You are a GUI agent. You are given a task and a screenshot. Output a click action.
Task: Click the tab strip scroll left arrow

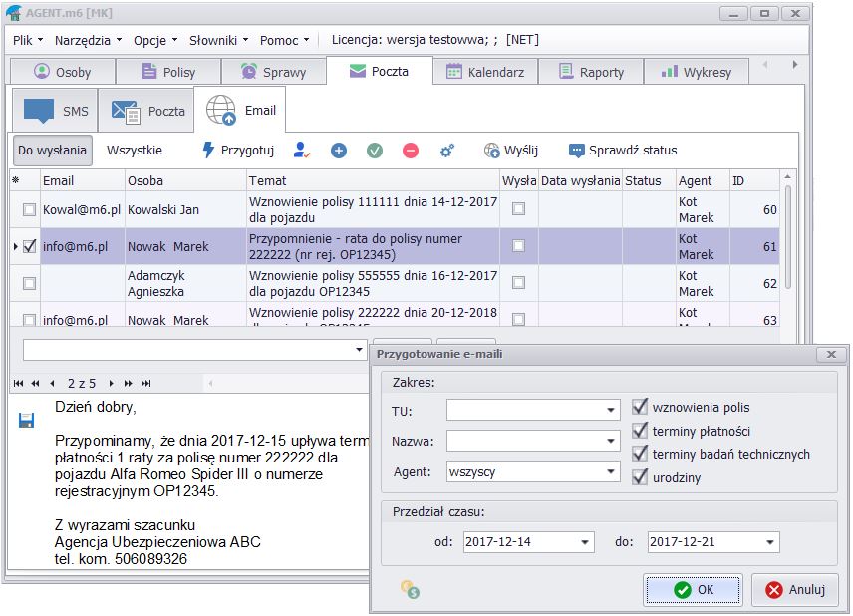766,64
